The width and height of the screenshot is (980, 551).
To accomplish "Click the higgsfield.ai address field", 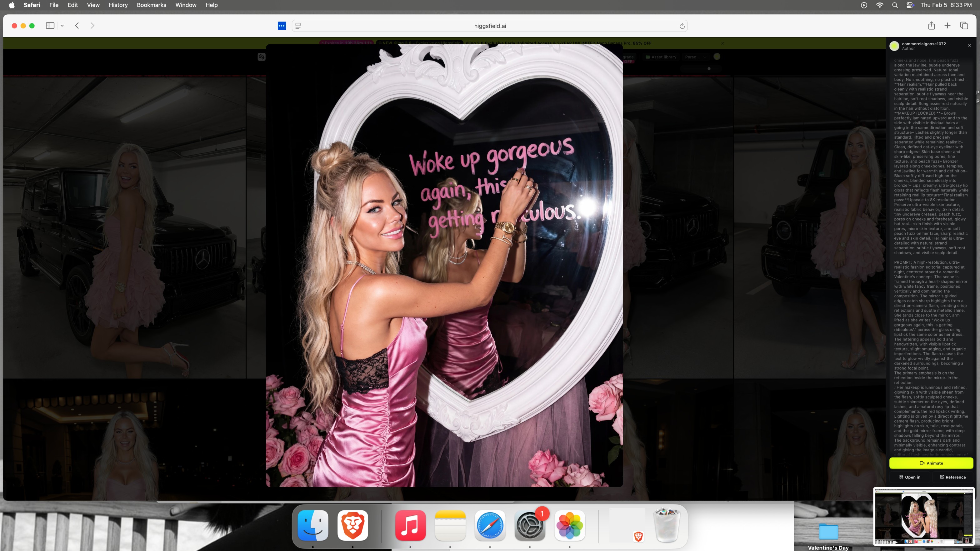I will coord(490,26).
